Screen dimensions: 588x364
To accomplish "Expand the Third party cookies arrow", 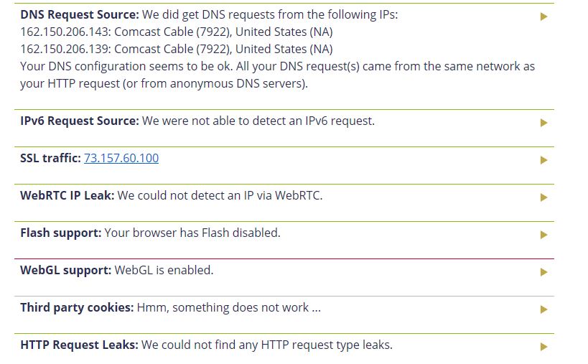I will (543, 309).
